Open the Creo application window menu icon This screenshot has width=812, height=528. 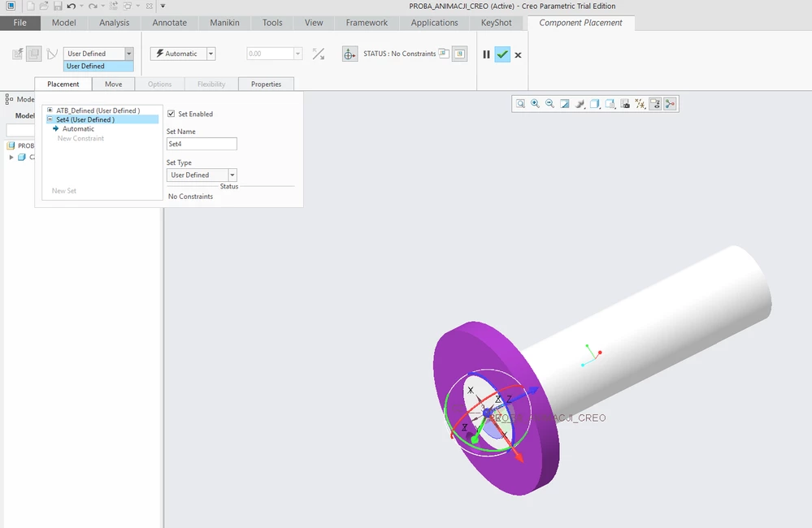pyautogui.click(x=11, y=6)
